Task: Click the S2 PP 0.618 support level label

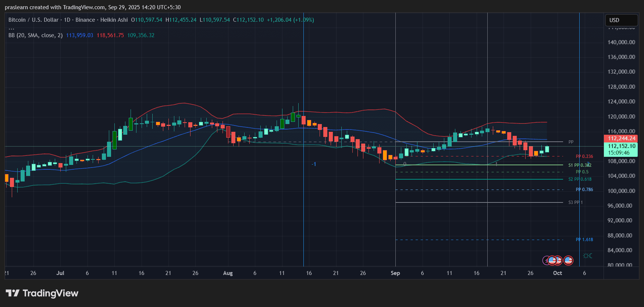Action: [x=580, y=179]
